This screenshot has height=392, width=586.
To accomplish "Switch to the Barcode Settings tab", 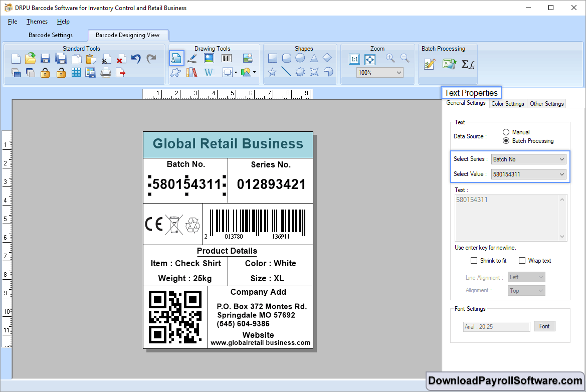I will [x=51, y=35].
